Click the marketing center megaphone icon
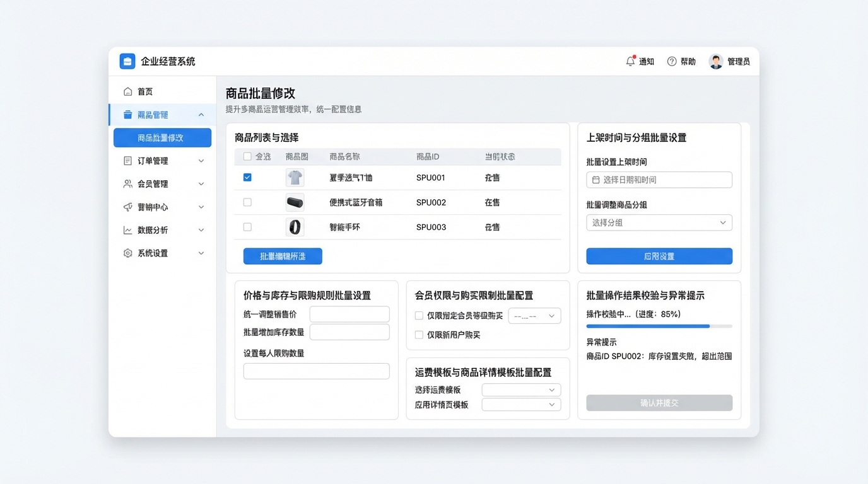 tap(128, 207)
